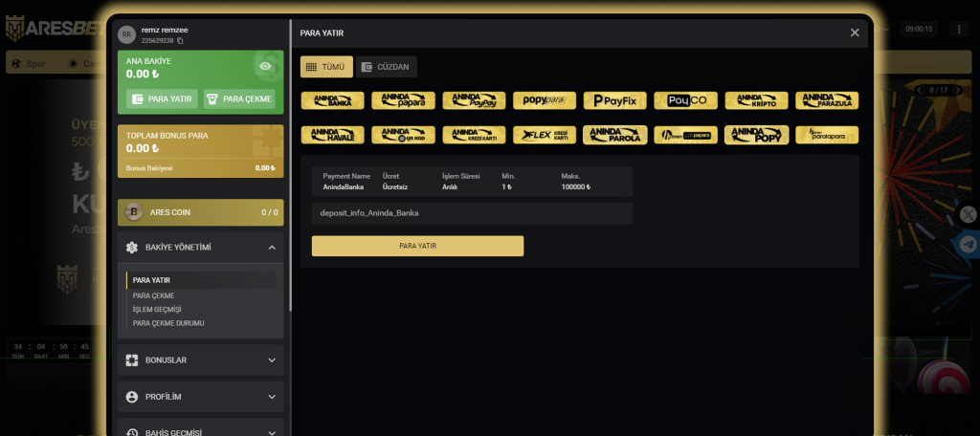Click the Maks. 100000 ₺ value

(x=575, y=186)
